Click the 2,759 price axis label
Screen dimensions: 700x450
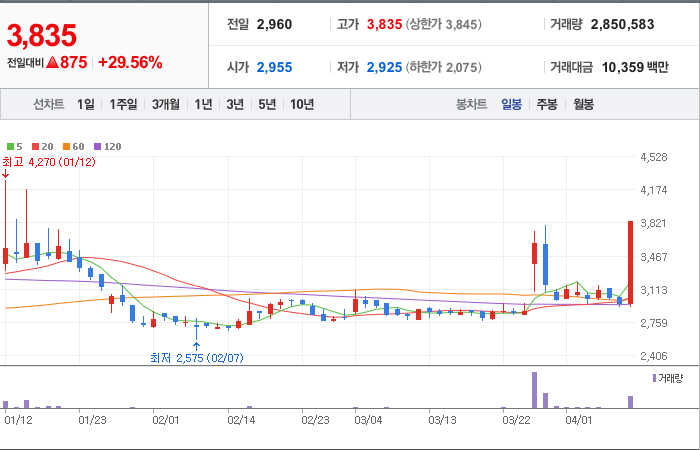[x=654, y=323]
